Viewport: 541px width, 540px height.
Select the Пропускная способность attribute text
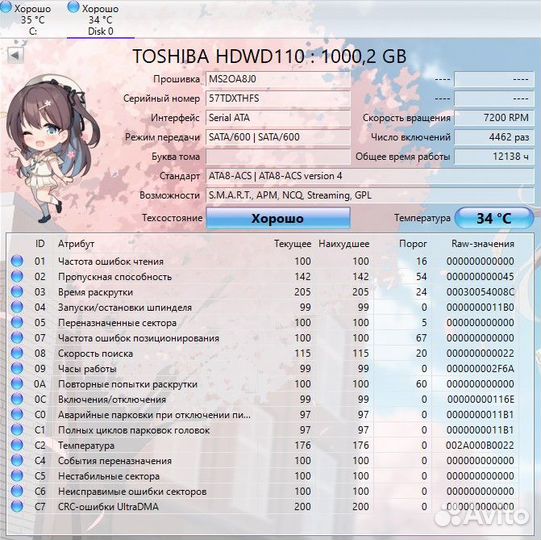click(x=115, y=277)
